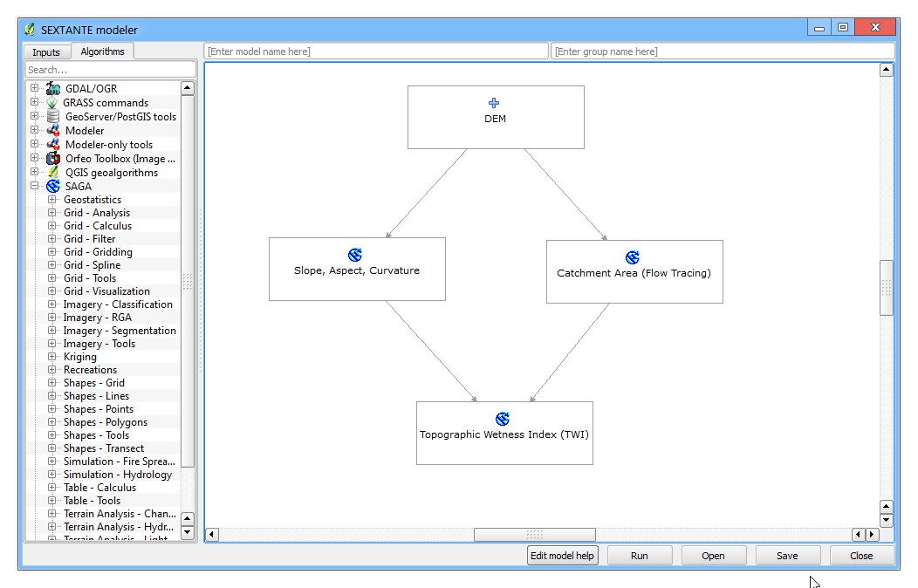Click the plus icon in DEM input box

[494, 103]
